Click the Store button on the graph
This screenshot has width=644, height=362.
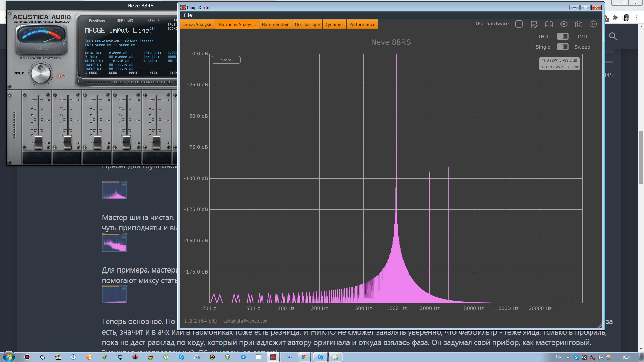(x=226, y=60)
